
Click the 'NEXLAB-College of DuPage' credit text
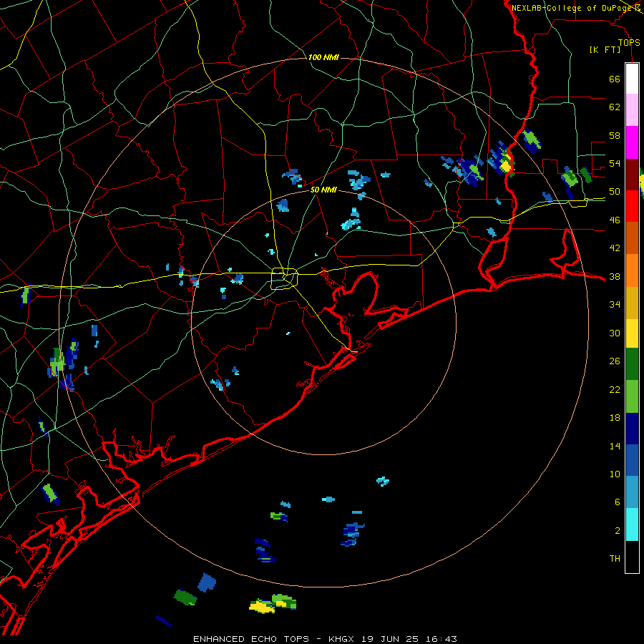(572, 8)
